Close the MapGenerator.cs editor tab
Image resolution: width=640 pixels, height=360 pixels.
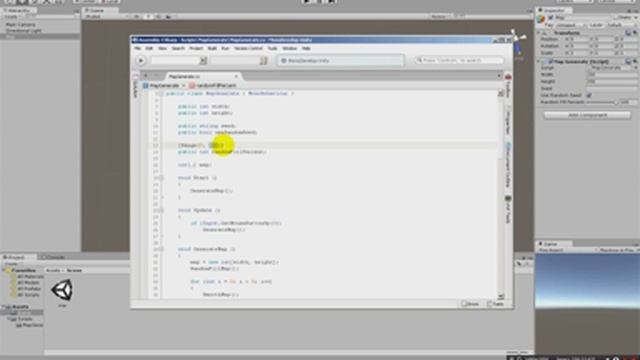coord(236,76)
